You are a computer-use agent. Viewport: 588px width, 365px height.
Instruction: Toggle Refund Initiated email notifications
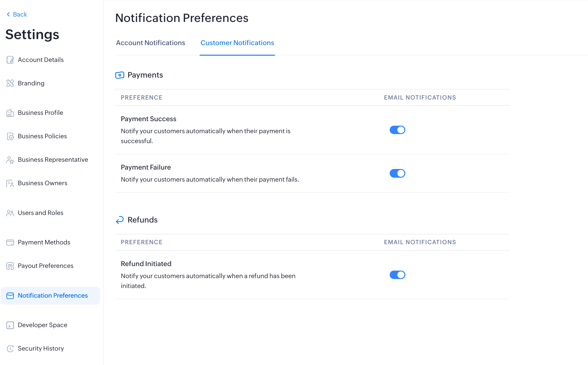[x=397, y=275]
